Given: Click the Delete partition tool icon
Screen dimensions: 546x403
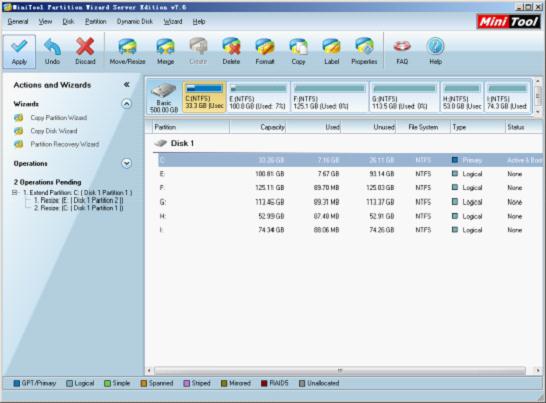Looking at the screenshot, I should tap(231, 47).
